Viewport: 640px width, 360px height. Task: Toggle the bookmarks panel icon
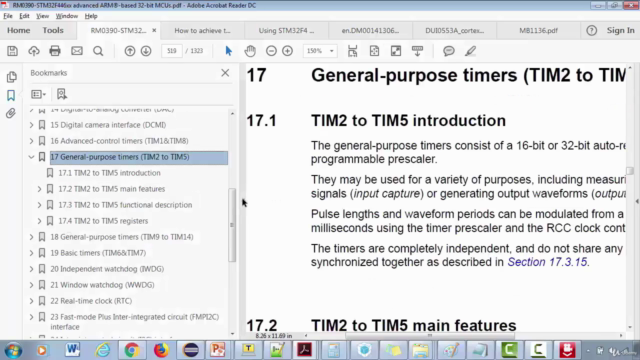coord(11,95)
